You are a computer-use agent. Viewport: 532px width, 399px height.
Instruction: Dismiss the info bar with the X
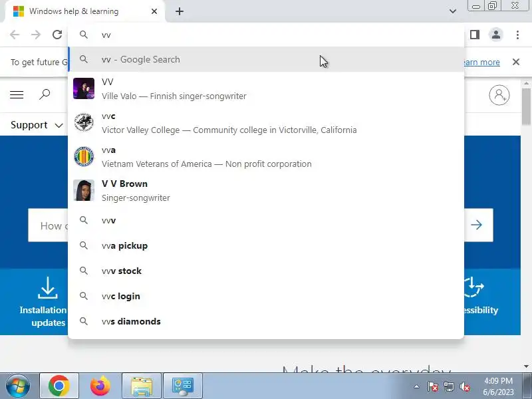(516, 62)
